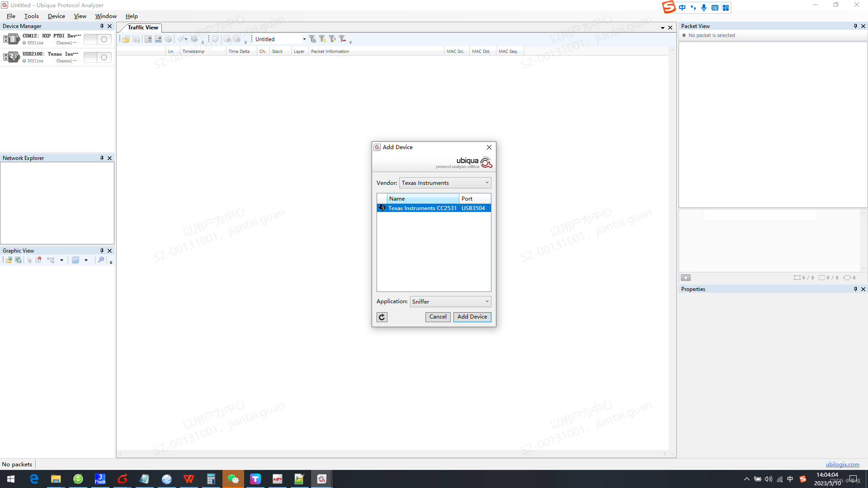The height and width of the screenshot is (488, 868).
Task: Click the node layout icon in Graphic View
Action: pos(51,260)
